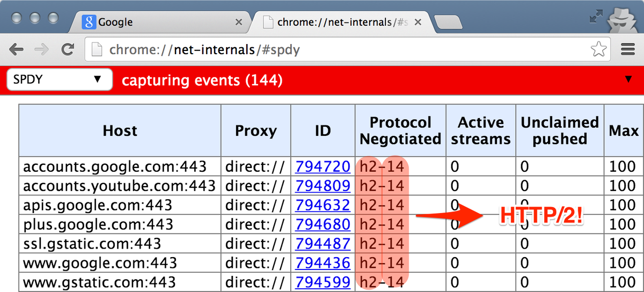
Task: Click the ID column header
Action: coord(323,130)
